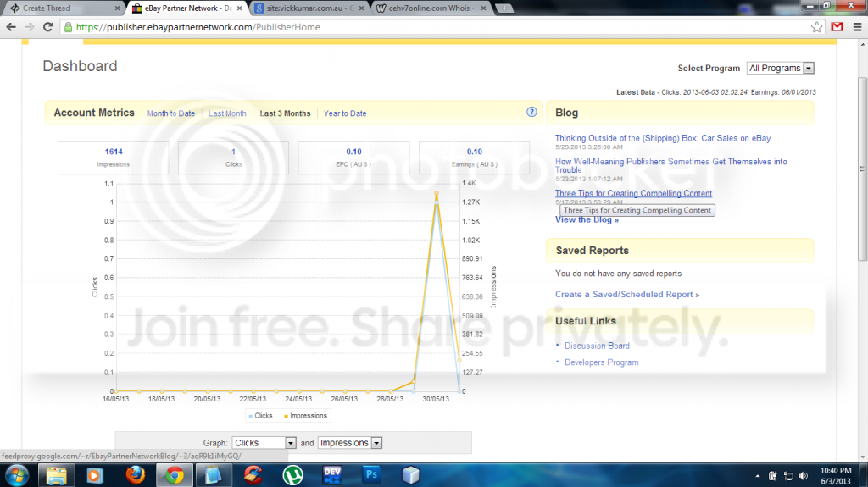868x487 pixels.
Task: Open the white cube taskbar icon
Action: coord(411,475)
